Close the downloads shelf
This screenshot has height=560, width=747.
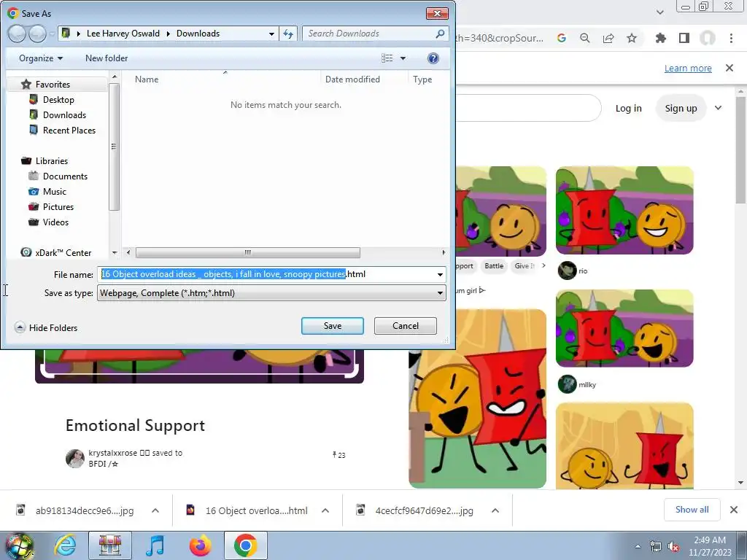(734, 510)
